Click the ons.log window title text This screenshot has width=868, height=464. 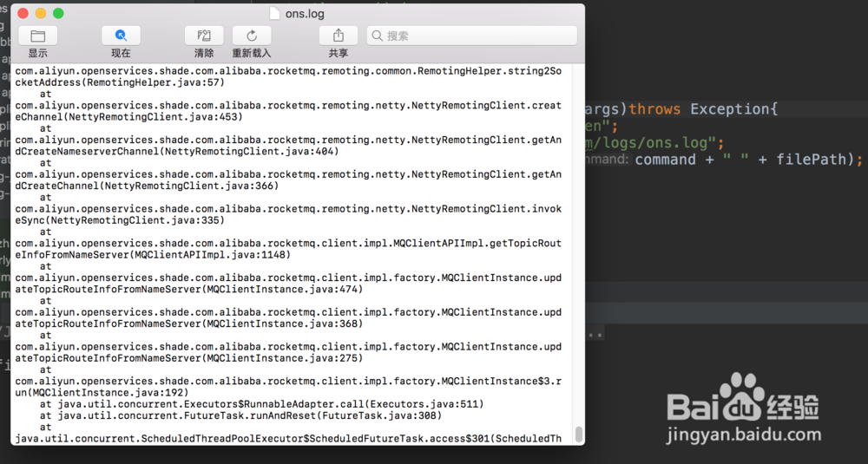coord(305,14)
